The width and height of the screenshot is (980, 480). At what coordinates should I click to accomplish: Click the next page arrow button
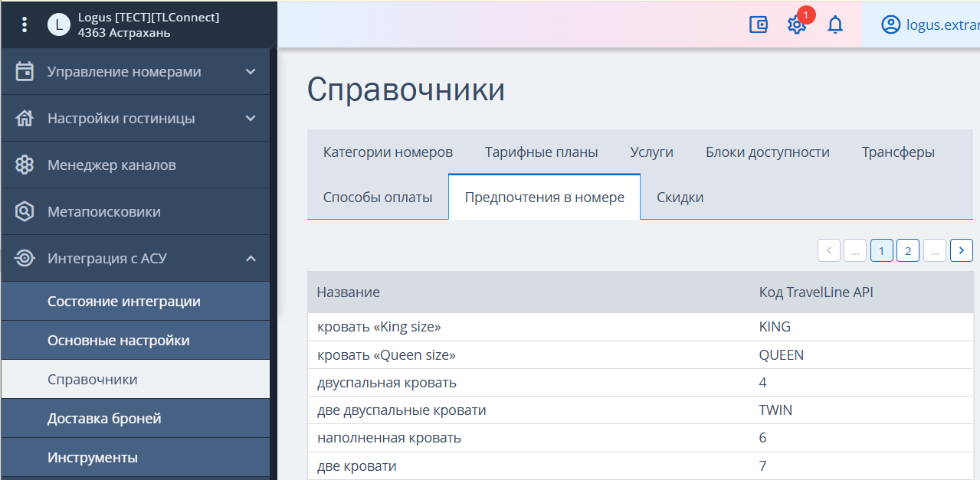coord(961,250)
